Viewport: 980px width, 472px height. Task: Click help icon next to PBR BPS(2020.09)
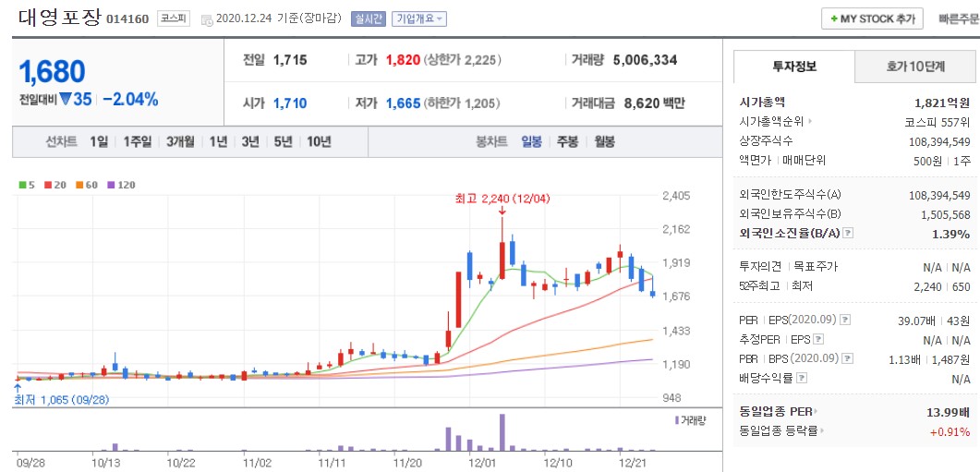848,358
